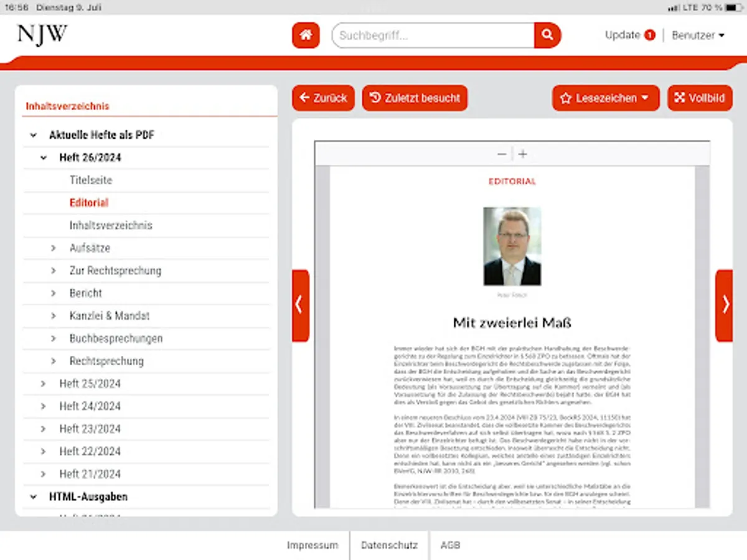Go to the next page with the right arrow

(x=725, y=304)
